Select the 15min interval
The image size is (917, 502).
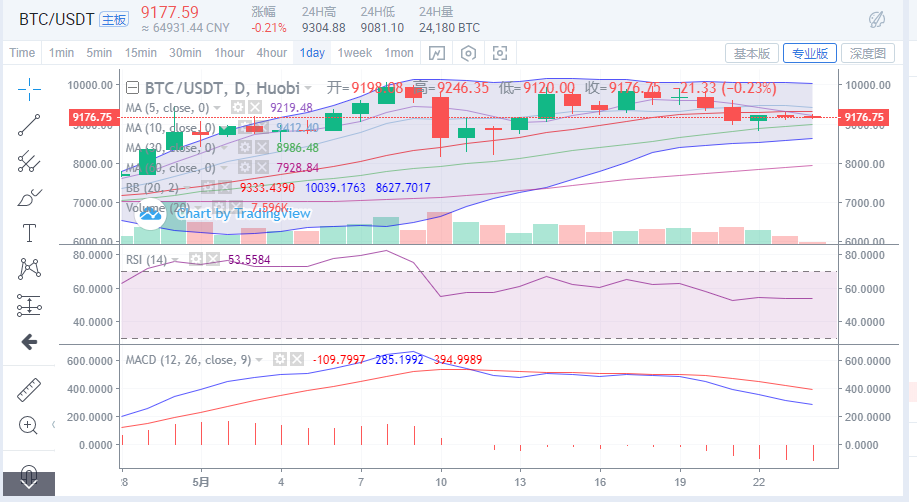140,53
